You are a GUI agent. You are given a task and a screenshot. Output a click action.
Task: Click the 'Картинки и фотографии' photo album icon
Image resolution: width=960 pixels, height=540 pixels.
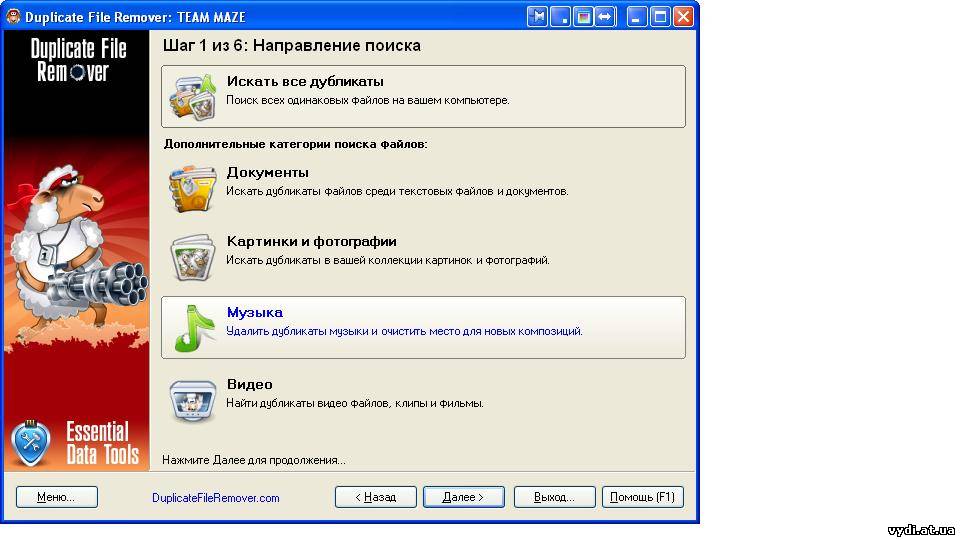[193, 258]
